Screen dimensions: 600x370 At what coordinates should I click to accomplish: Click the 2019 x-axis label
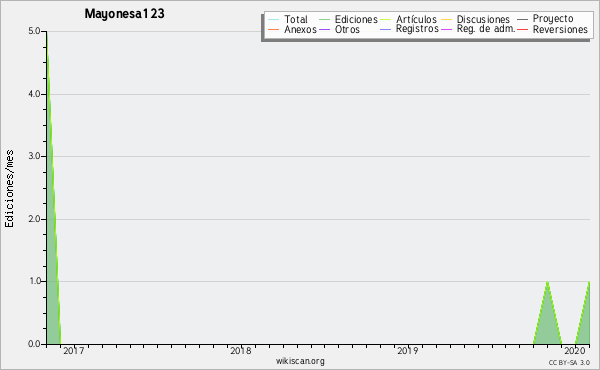[408, 350]
